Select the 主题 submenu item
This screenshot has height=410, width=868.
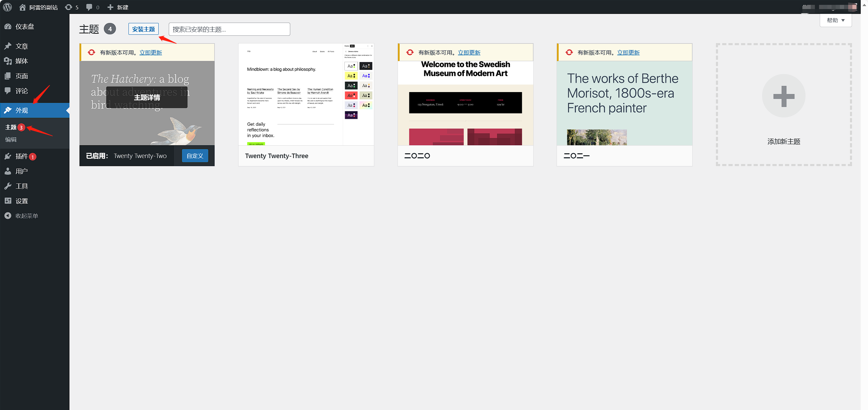[x=11, y=128]
